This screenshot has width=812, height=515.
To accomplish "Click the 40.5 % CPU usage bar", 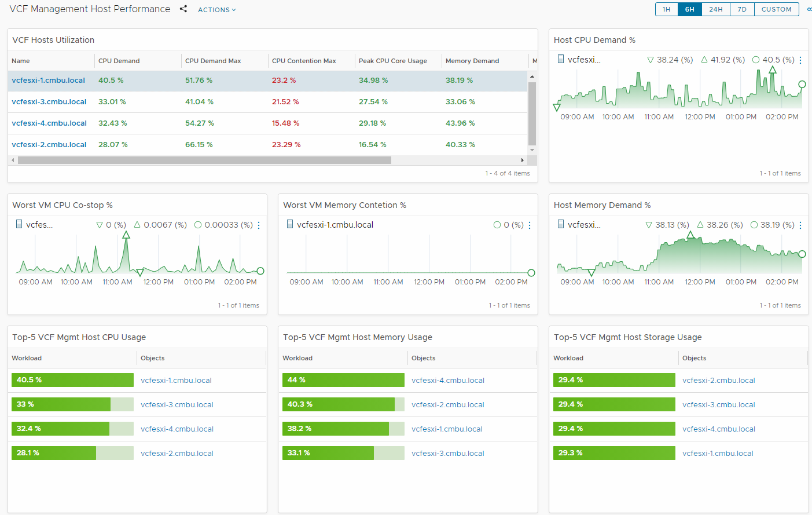I will pos(72,380).
